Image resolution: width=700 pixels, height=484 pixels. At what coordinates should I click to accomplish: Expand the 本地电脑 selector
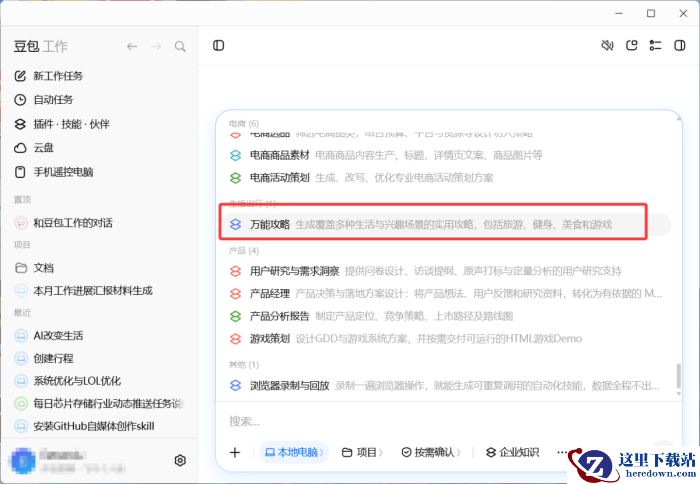point(295,452)
